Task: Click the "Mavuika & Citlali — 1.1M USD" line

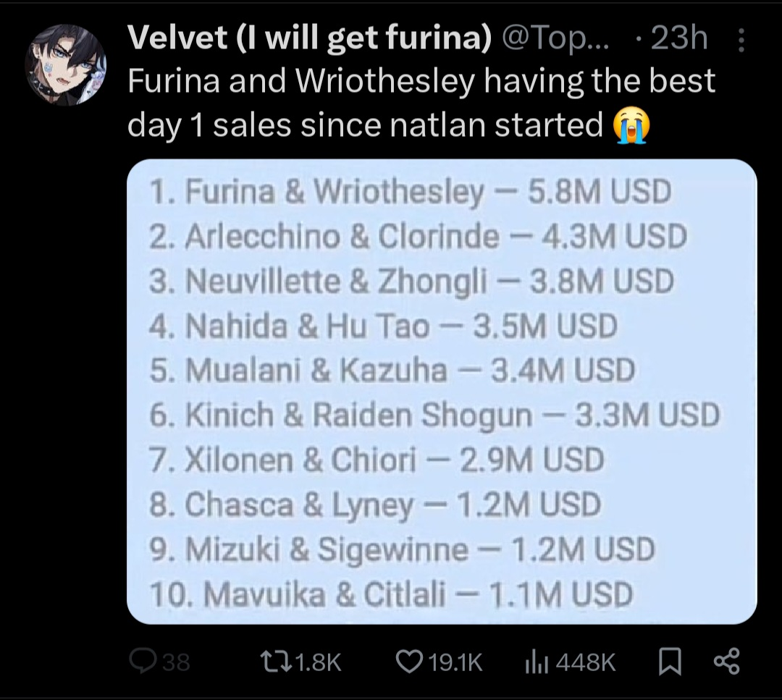Action: [391, 595]
